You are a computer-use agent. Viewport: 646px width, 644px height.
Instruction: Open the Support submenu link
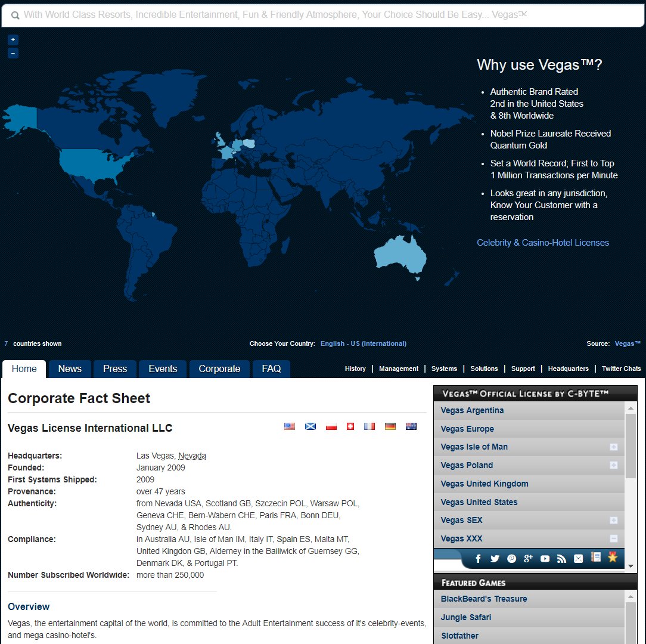point(523,369)
